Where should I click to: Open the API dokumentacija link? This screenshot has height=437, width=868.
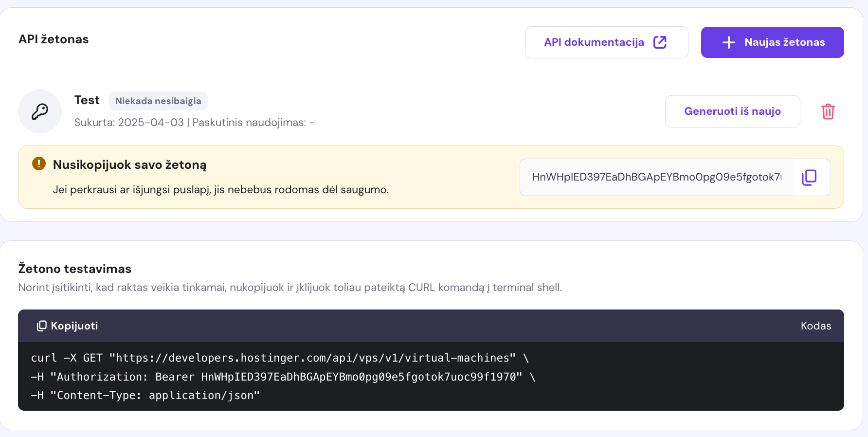(x=594, y=42)
